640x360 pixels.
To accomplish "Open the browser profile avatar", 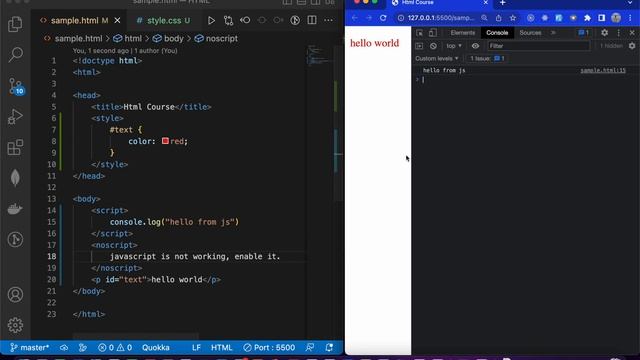I will (616, 18).
